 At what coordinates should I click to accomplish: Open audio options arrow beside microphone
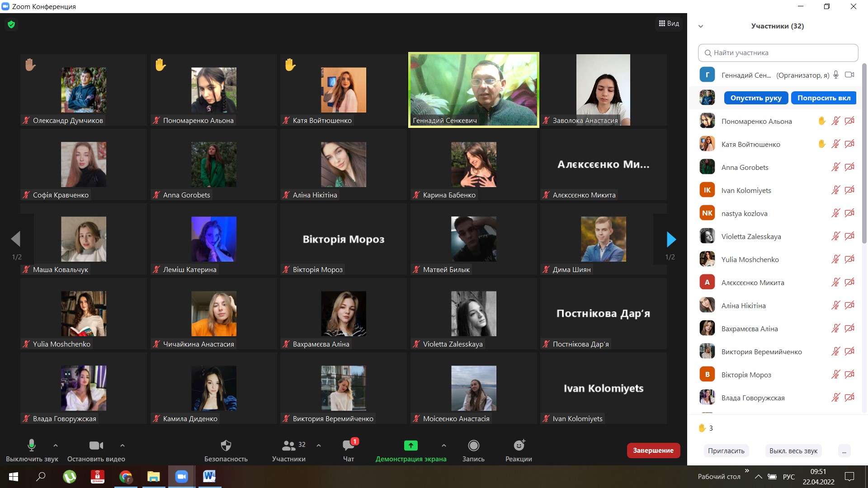[56, 446]
